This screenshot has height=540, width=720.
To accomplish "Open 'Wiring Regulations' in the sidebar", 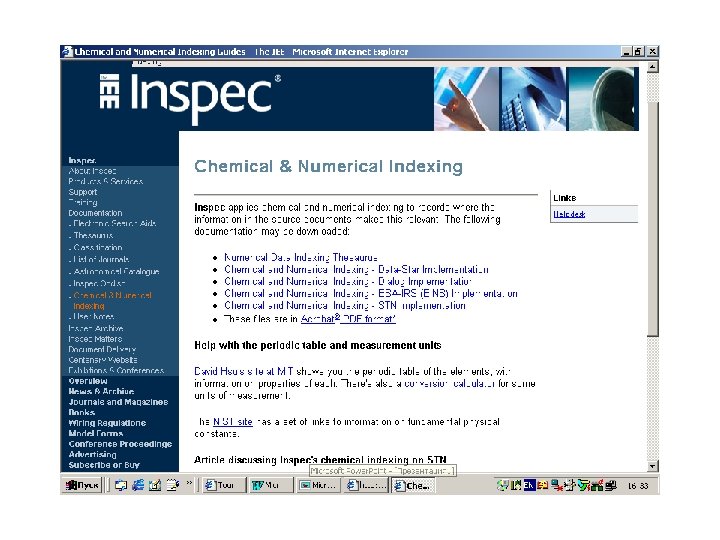I will point(107,423).
